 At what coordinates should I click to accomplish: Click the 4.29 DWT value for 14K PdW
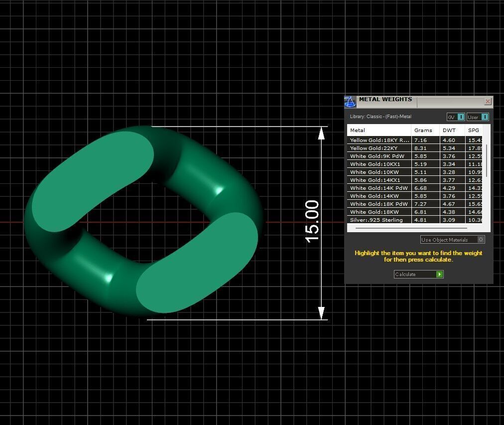(x=449, y=188)
